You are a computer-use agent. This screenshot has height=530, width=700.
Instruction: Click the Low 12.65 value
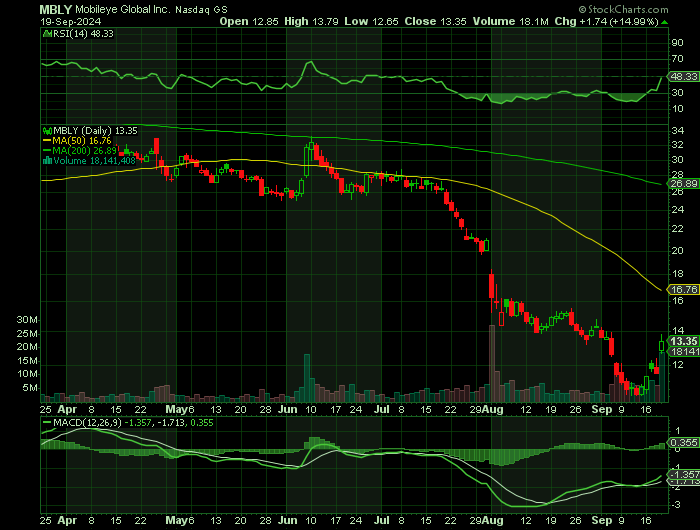coord(371,21)
